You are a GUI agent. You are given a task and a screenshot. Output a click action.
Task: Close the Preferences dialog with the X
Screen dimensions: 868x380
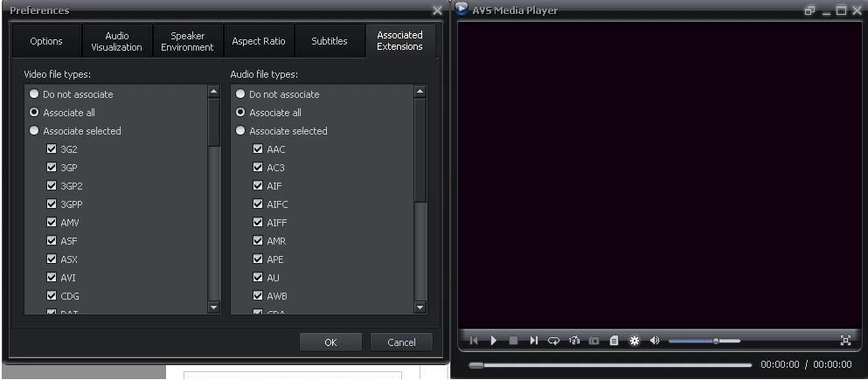[437, 10]
